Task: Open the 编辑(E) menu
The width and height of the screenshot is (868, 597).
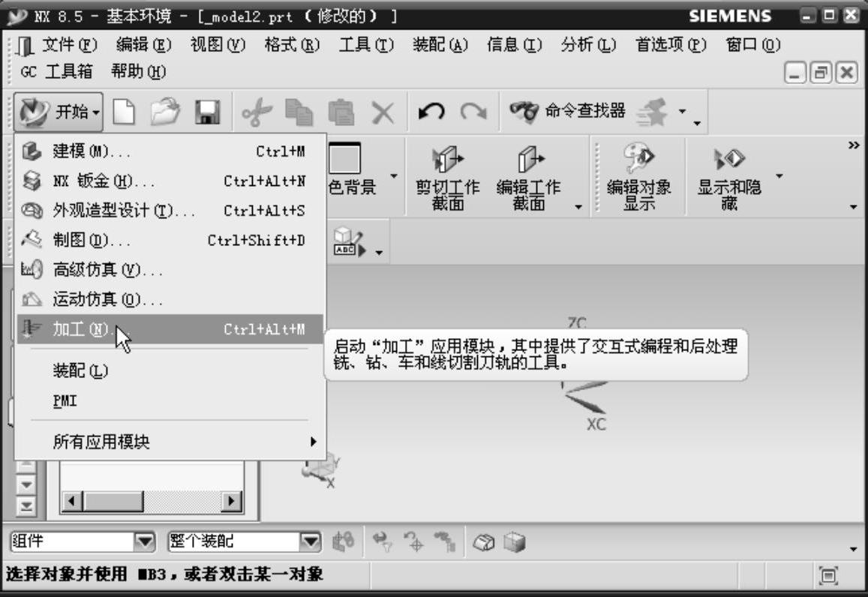Action: click(x=144, y=45)
